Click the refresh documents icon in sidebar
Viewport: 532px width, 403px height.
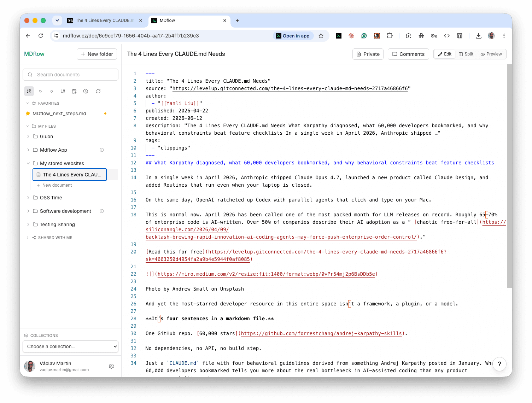pyautogui.click(x=98, y=91)
